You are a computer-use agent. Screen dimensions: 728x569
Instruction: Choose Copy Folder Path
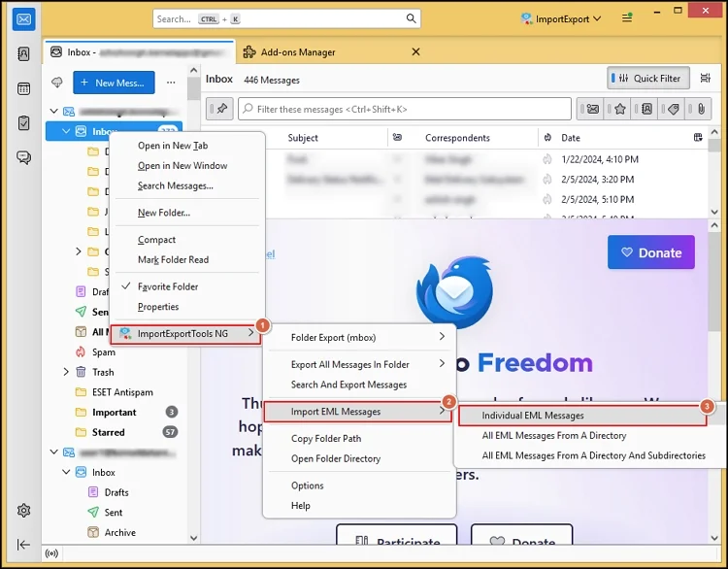359,438
